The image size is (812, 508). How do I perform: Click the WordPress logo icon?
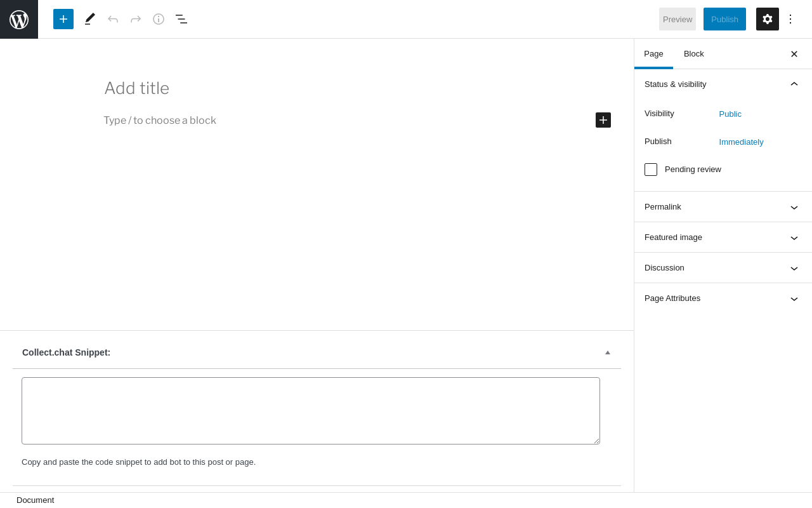tap(19, 19)
